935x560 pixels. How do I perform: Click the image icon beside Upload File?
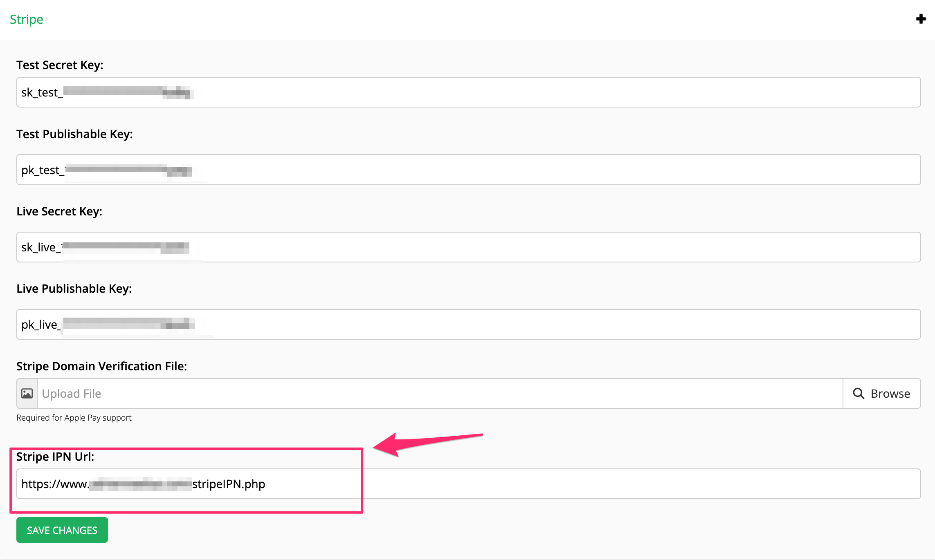(27, 394)
